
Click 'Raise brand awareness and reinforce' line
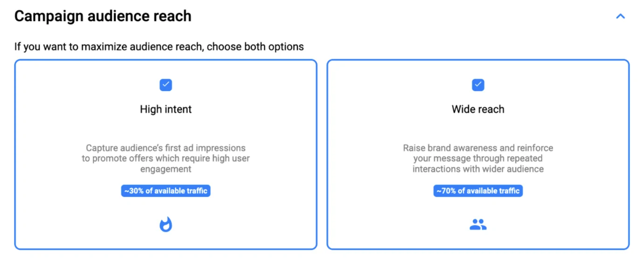[x=478, y=148]
